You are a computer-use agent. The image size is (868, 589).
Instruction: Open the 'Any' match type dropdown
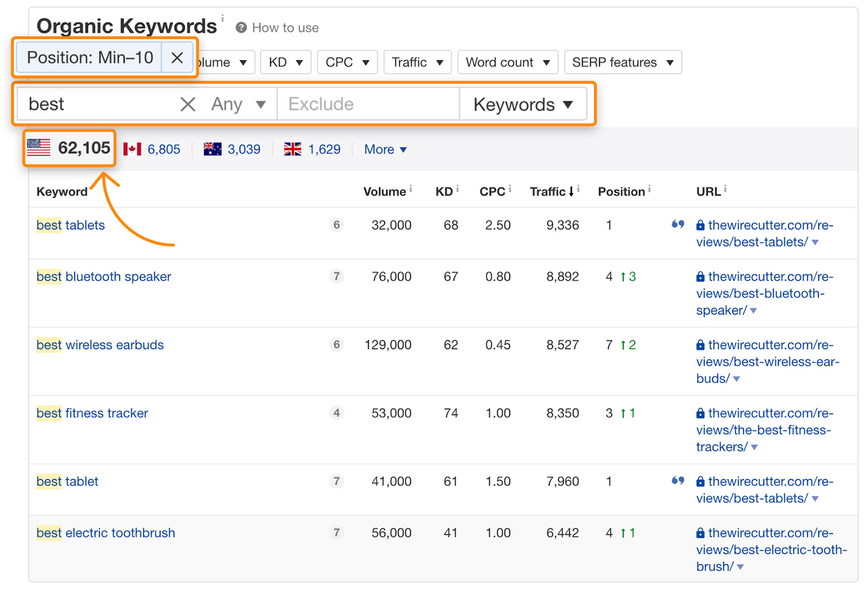(x=239, y=104)
